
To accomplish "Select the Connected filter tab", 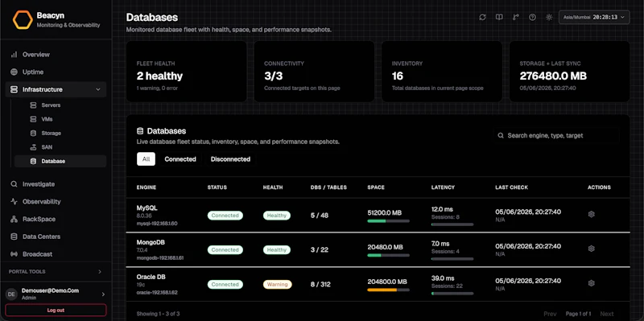I will (x=180, y=158).
